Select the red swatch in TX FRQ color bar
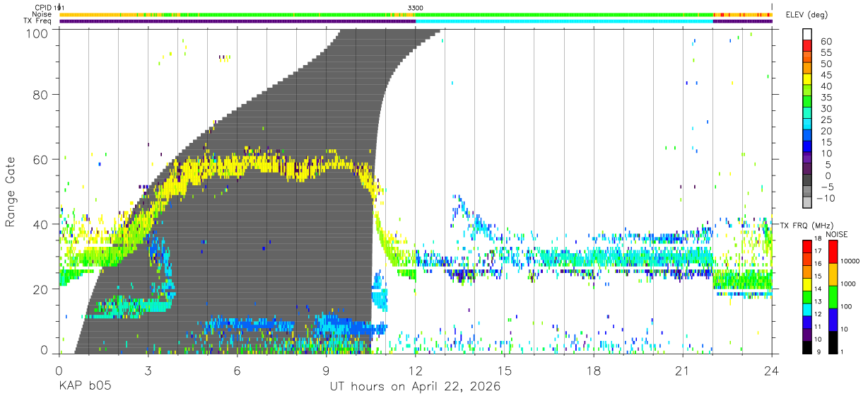Viewport: 868px width, 401px height. [806, 246]
